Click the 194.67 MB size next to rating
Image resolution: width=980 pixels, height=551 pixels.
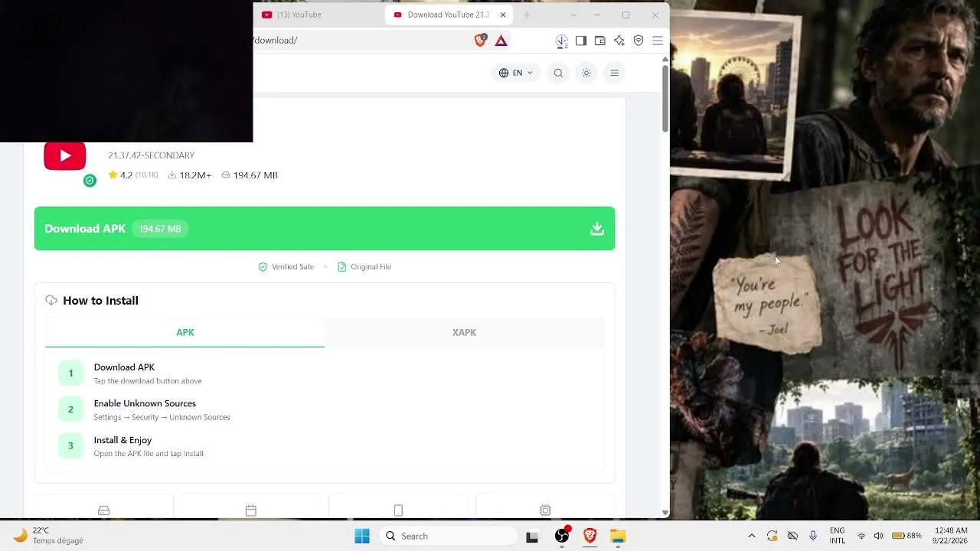(x=250, y=175)
